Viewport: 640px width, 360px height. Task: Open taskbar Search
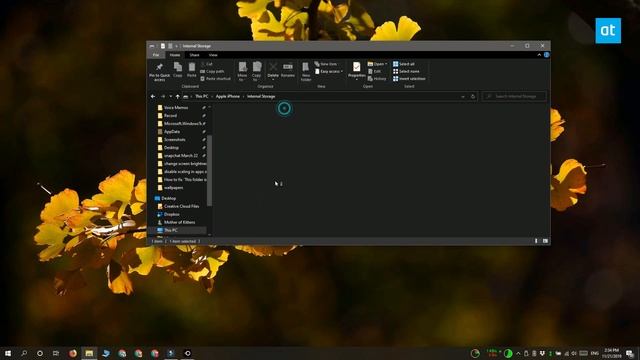click(24, 353)
